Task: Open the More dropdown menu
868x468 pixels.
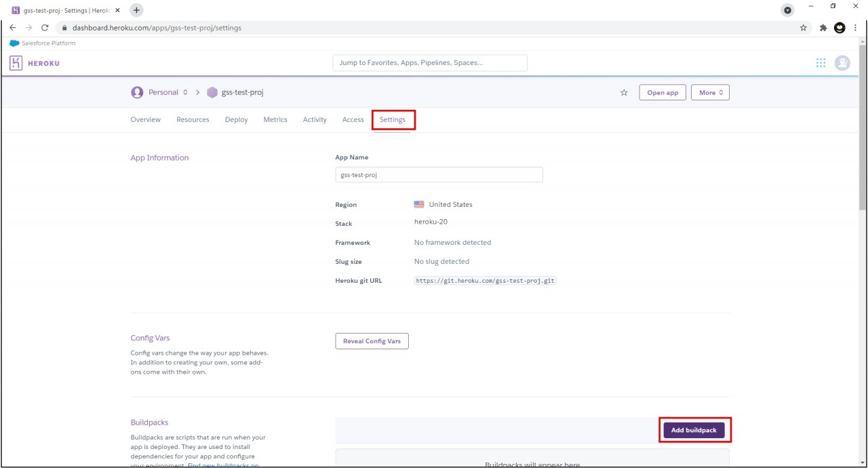Action: click(710, 93)
